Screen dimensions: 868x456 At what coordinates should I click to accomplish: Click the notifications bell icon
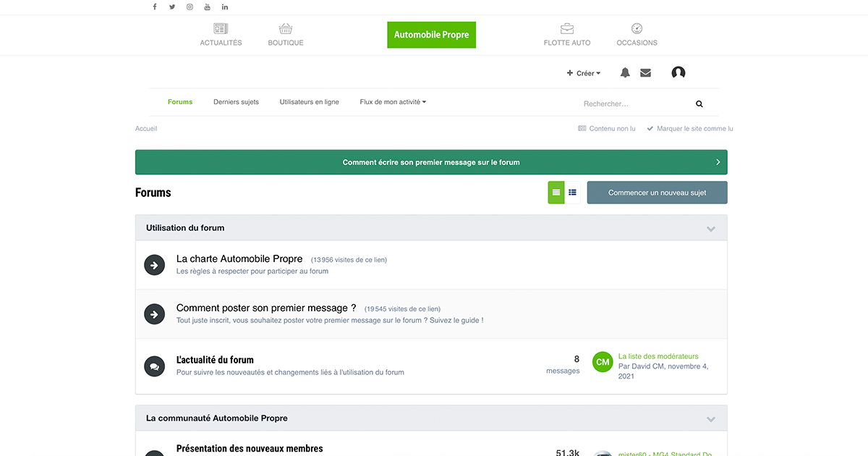(625, 73)
